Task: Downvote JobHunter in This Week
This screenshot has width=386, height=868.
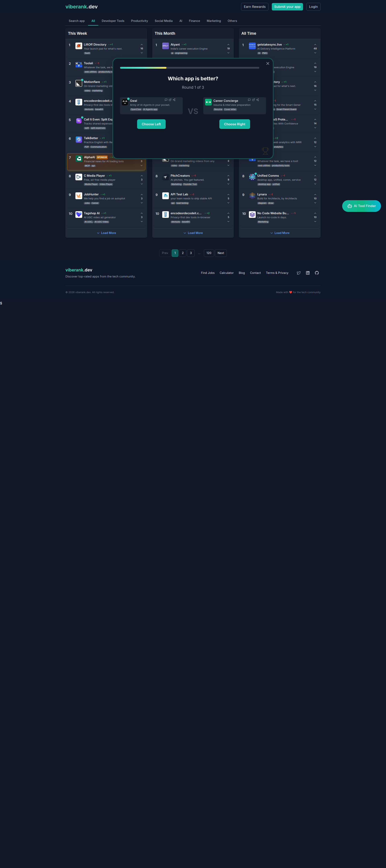Action: coord(142,203)
